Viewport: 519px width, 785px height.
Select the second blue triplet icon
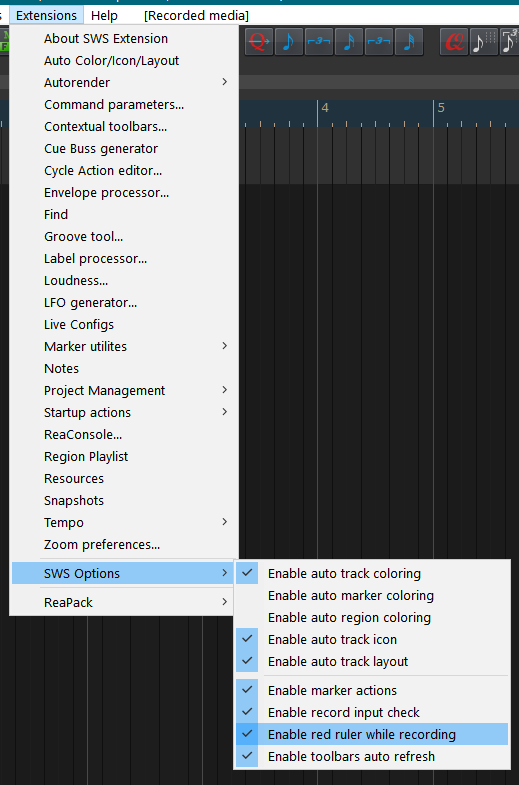(x=379, y=42)
